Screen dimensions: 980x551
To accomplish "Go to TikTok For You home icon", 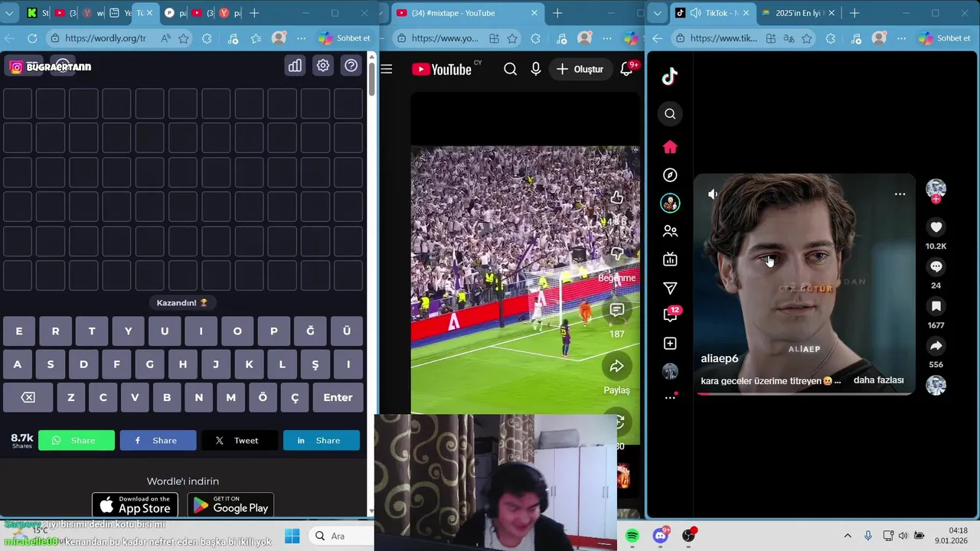I will click(670, 147).
